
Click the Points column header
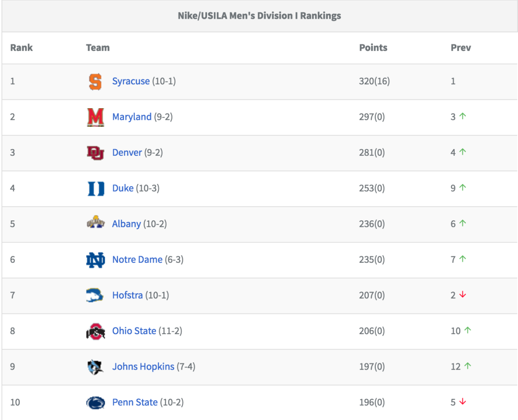pyautogui.click(x=373, y=48)
